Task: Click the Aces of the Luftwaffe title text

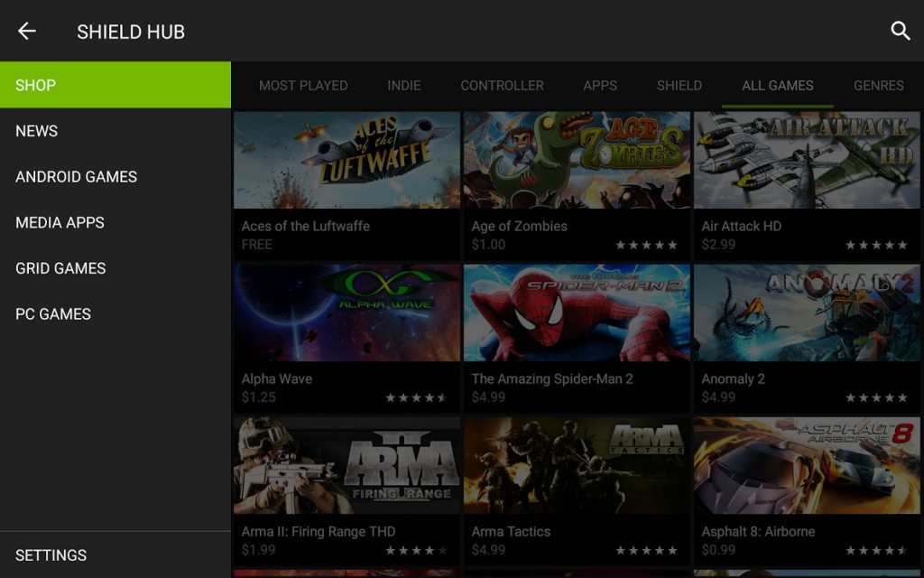Action: [x=305, y=226]
